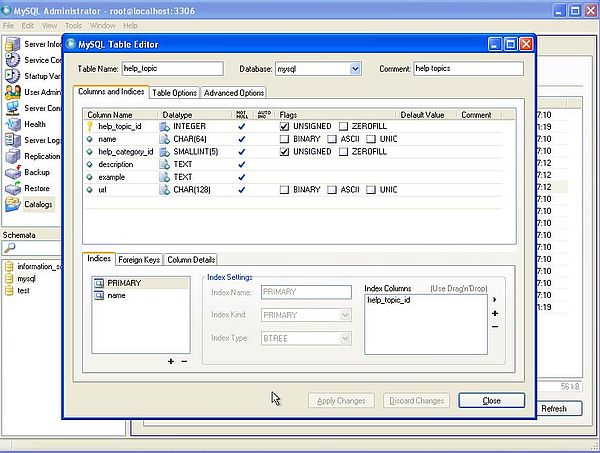Click the Comment input field

pyautogui.click(x=468, y=68)
